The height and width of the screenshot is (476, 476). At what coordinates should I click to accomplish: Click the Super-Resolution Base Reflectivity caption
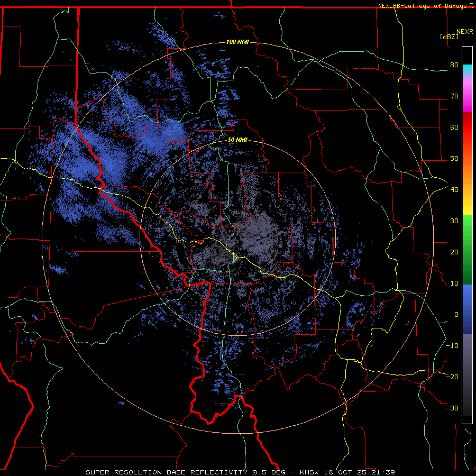point(167,472)
